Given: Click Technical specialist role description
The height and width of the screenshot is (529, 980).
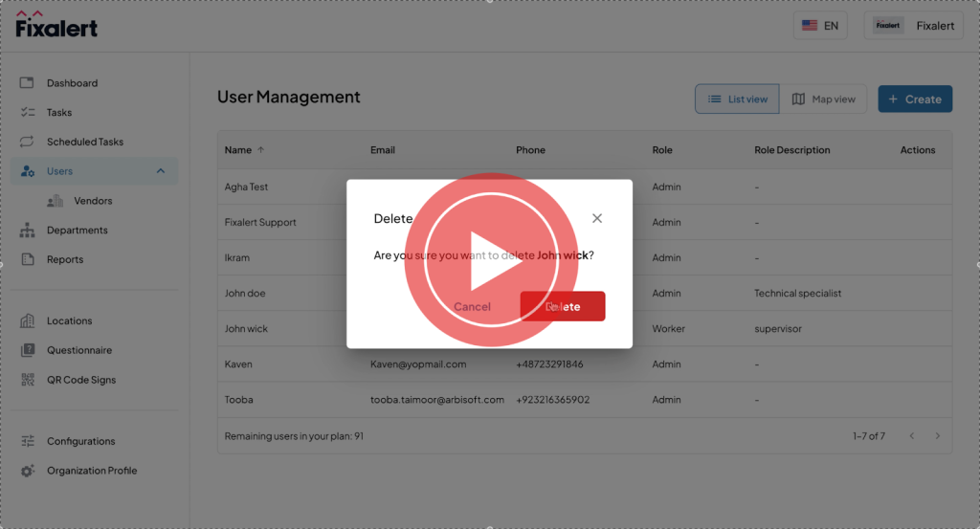Looking at the screenshot, I should tap(797, 293).
